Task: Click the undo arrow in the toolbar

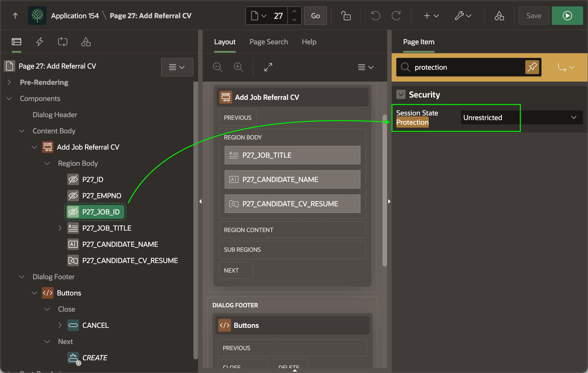Action: coord(375,16)
